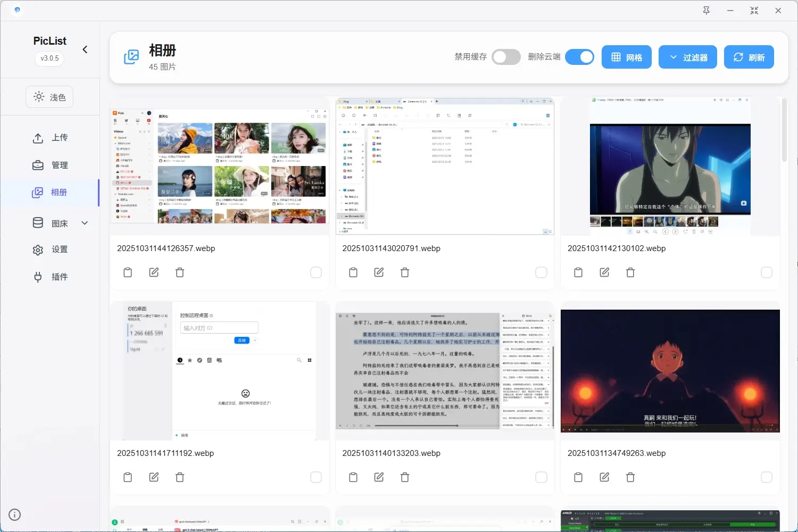Image resolution: width=798 pixels, height=532 pixels.
Task: Preview the dark-haired anime character thumbnail
Action: click(670, 166)
